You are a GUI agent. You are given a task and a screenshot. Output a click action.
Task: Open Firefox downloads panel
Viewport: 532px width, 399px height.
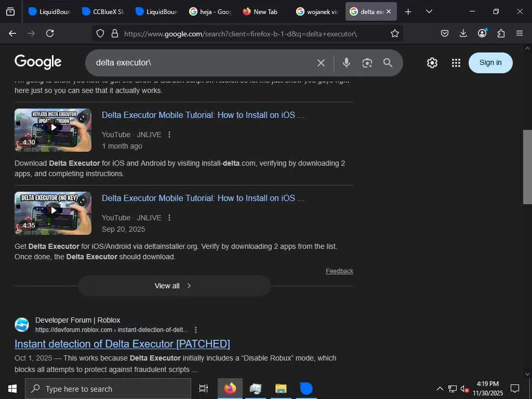(x=463, y=33)
